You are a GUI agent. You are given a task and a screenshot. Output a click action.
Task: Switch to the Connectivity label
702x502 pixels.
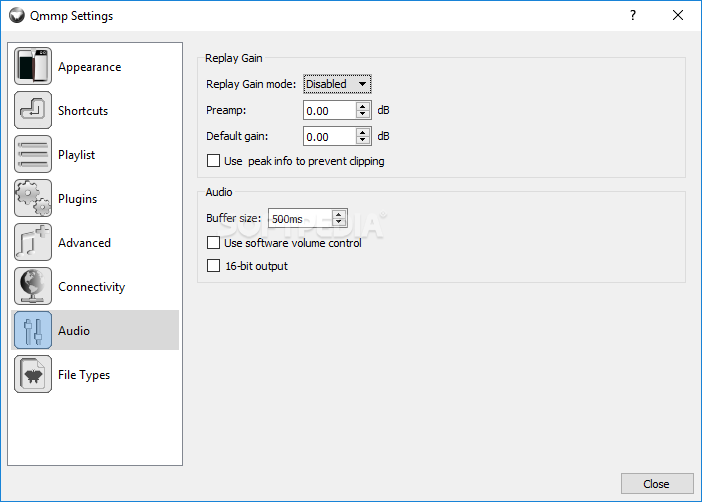(91, 287)
